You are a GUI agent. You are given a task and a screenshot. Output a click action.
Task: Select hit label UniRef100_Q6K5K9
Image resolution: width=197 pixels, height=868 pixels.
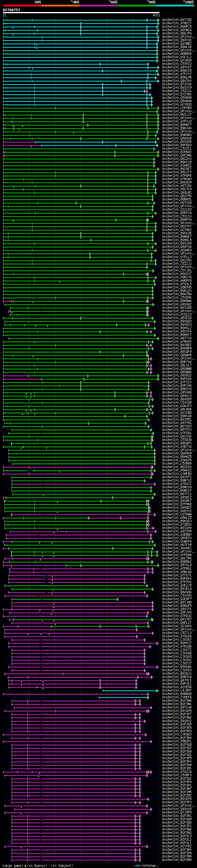coord(177,453)
